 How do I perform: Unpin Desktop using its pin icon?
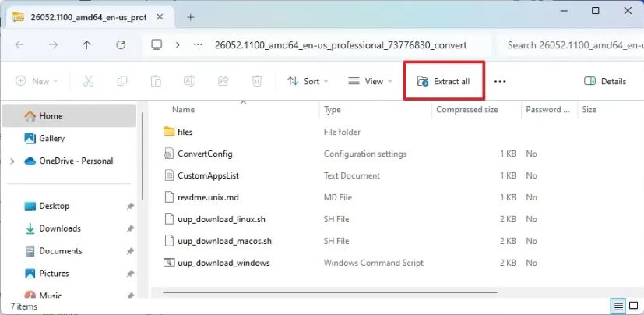(x=130, y=207)
